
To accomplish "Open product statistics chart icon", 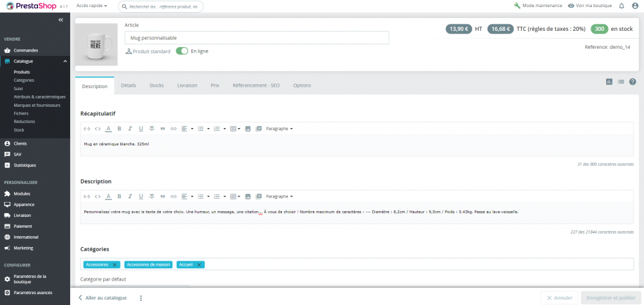I will tap(609, 82).
